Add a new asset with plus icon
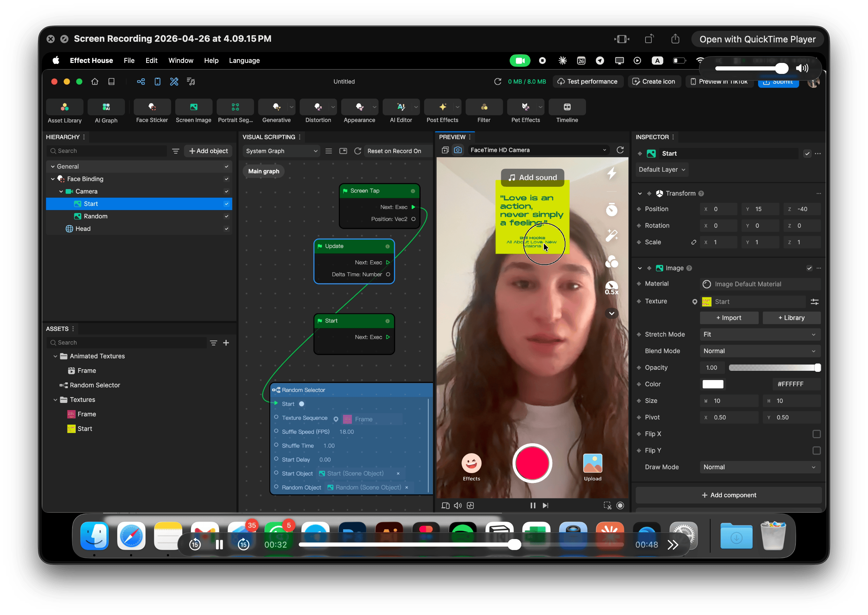 click(226, 343)
